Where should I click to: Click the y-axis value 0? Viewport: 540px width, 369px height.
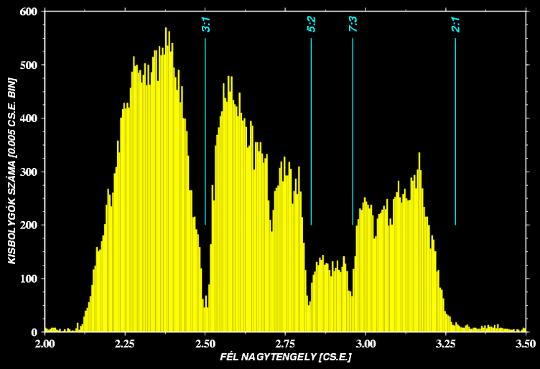pos(34,332)
